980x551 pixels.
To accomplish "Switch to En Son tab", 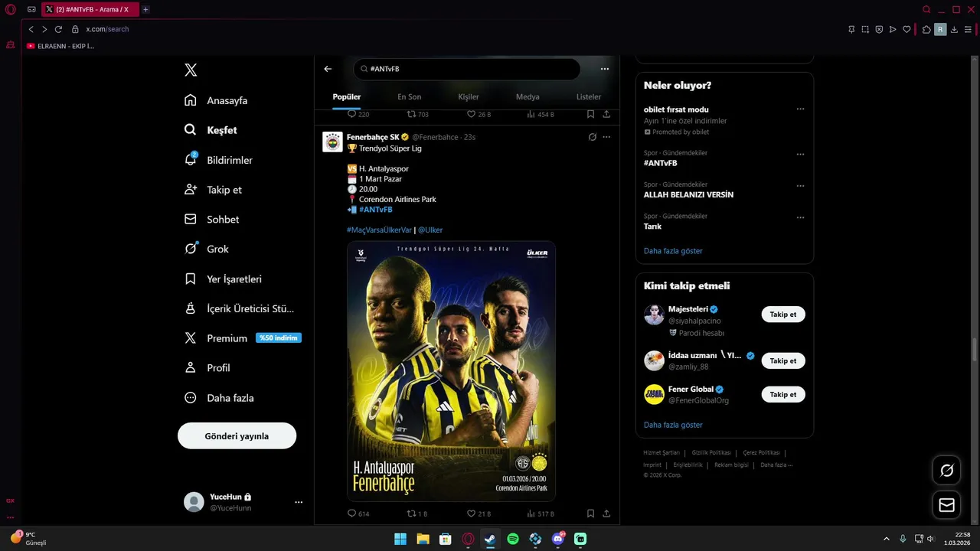I will tap(409, 97).
